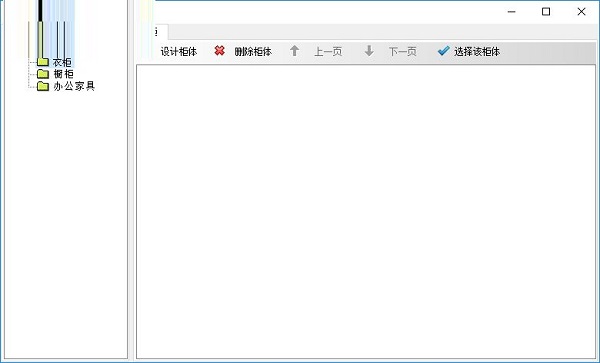The height and width of the screenshot is (363, 600).
Task: Confirm with 选择该柜体 label
Action: tap(477, 51)
